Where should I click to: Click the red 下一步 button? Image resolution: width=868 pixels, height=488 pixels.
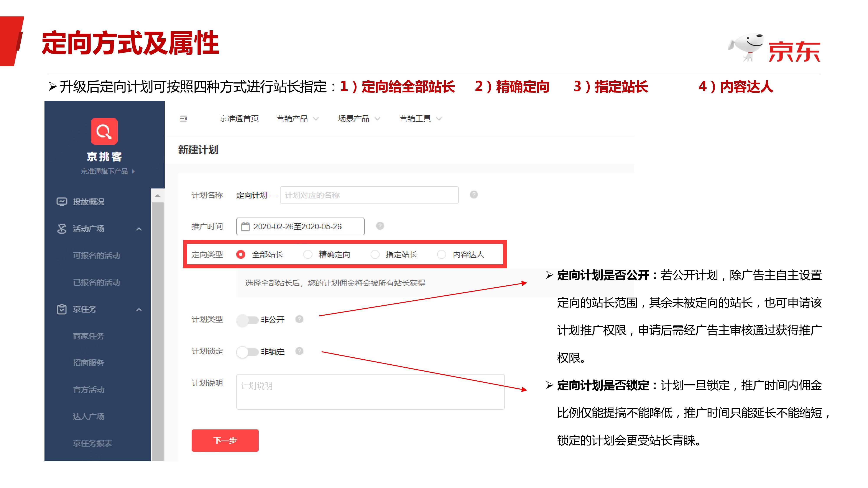[x=225, y=440]
